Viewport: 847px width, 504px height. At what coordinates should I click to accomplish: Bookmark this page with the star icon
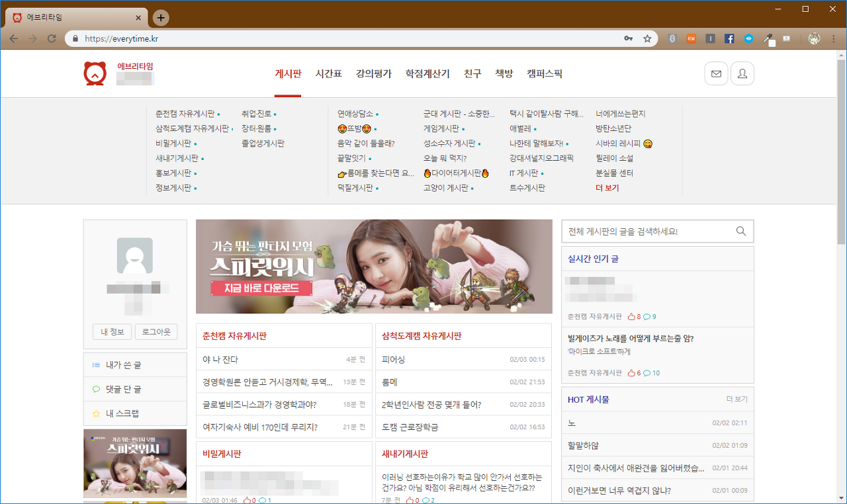click(x=647, y=38)
